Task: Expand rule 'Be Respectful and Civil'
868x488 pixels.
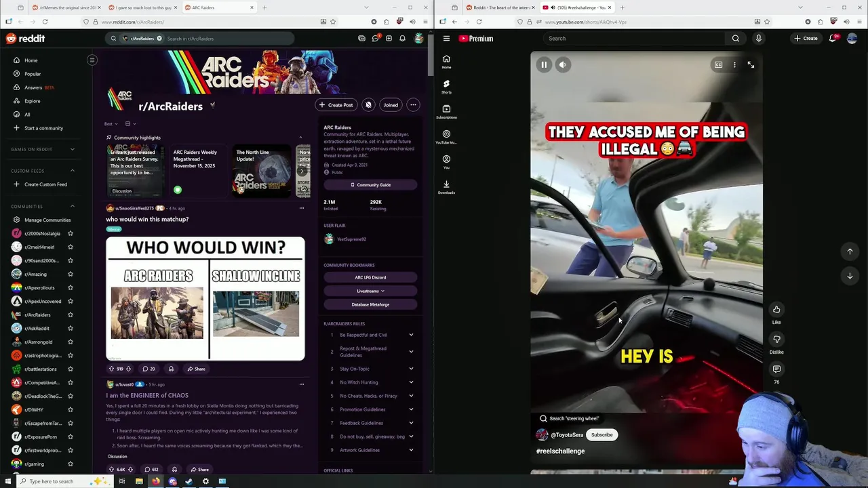Action: (411, 335)
